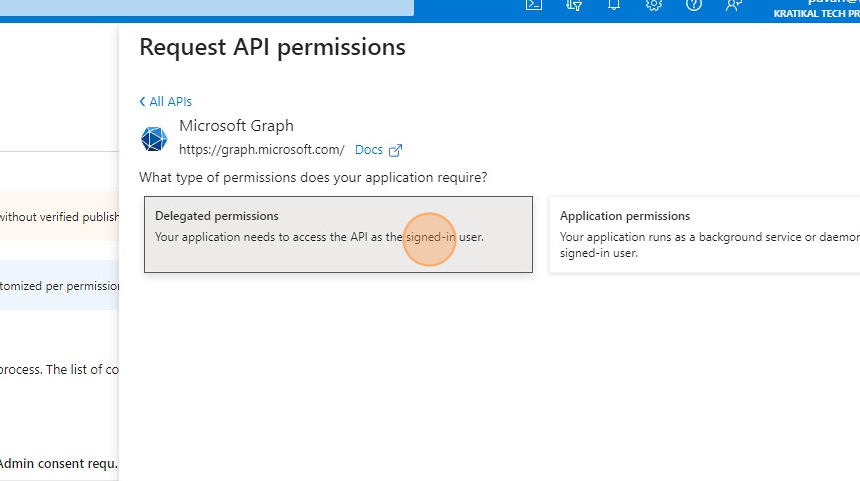Click the https://graph.microsoft.com/ URL text
The height and width of the screenshot is (481, 860).
(x=262, y=150)
